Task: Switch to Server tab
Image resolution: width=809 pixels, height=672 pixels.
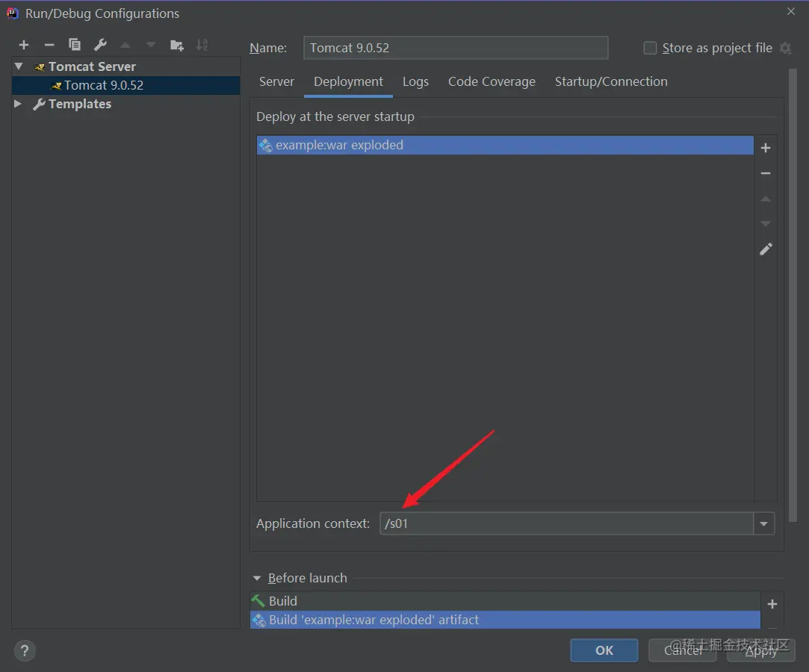Action: click(276, 81)
